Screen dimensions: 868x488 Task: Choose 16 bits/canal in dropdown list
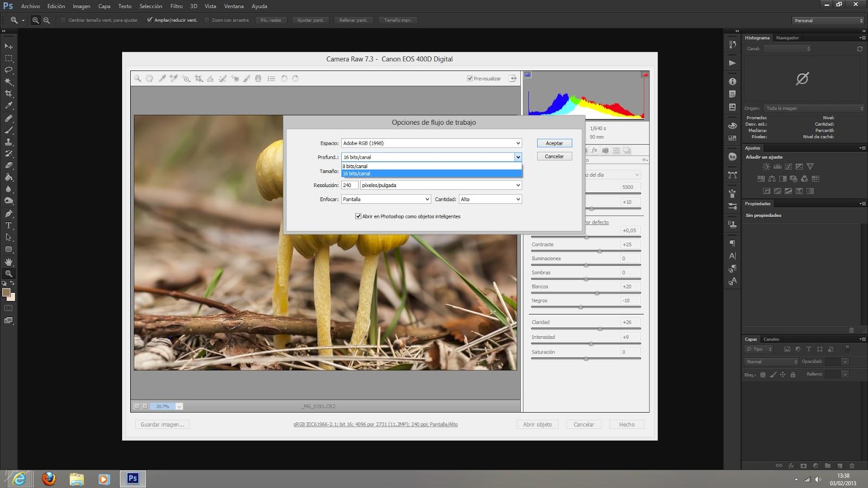click(431, 174)
